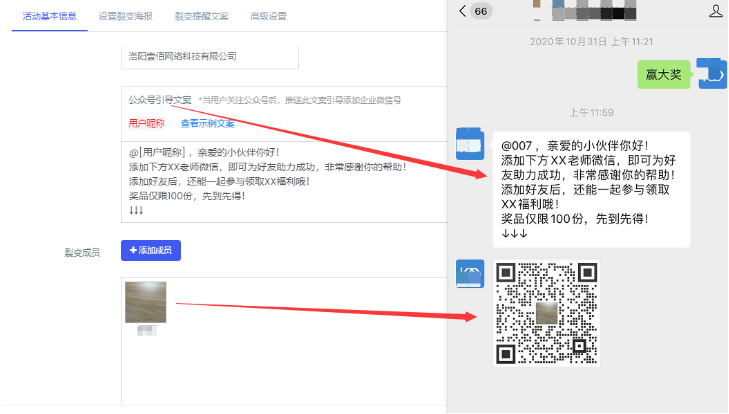Image resolution: width=729 pixels, height=414 pixels.
Task: Click the 裂变成员 member avatar thumbnail
Action: (x=146, y=301)
